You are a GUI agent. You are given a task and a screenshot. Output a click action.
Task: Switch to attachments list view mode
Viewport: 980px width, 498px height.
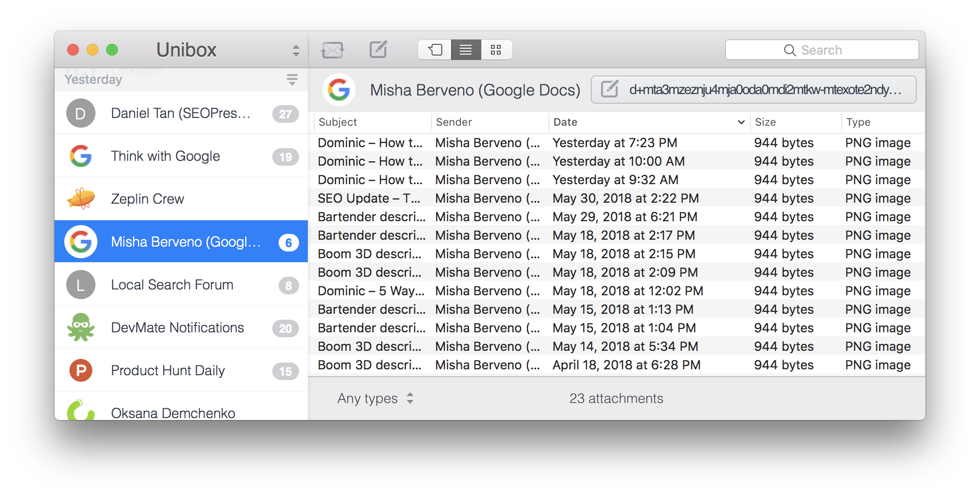click(466, 50)
